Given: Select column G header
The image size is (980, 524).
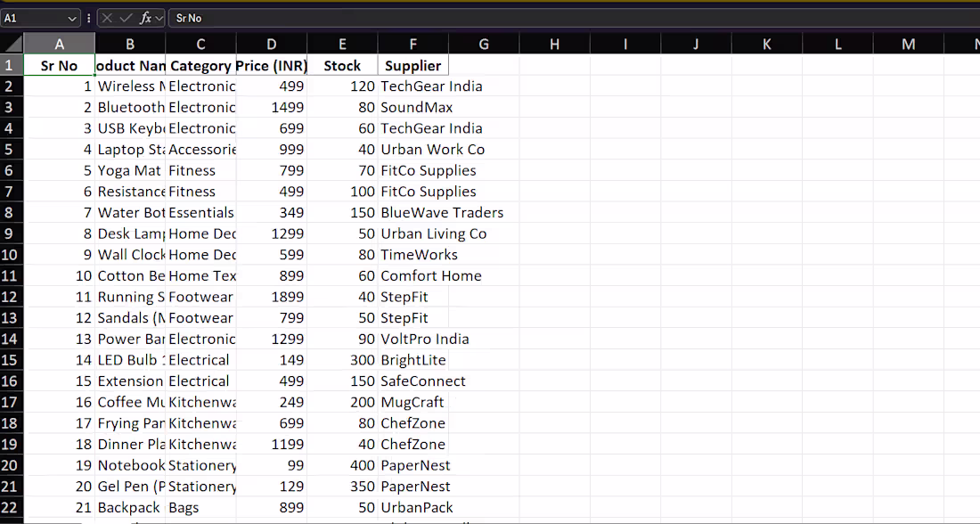Looking at the screenshot, I should pyautogui.click(x=484, y=44).
